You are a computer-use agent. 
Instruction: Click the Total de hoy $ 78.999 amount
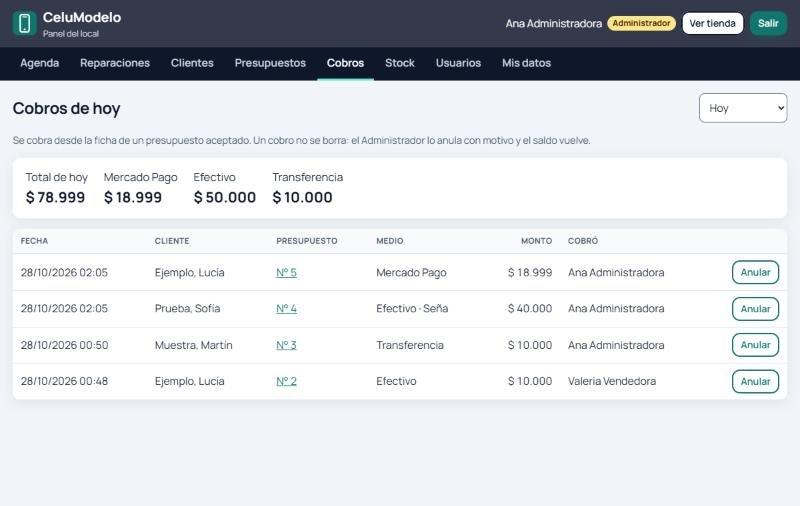coord(55,197)
